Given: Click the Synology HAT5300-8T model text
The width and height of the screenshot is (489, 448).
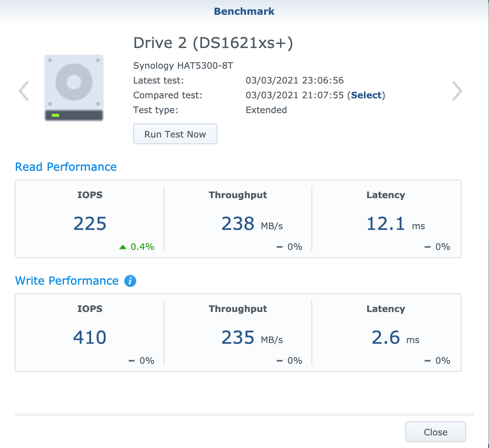Looking at the screenshot, I should 183,66.
